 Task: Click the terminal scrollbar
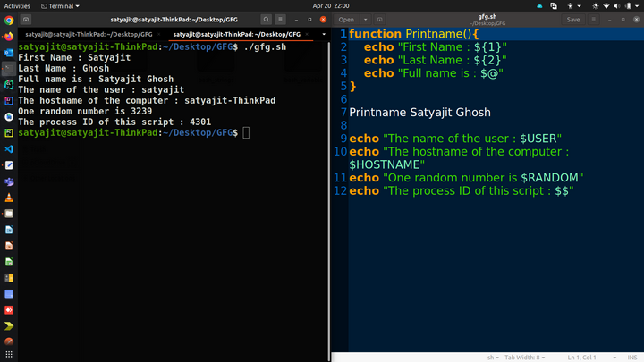(328, 201)
